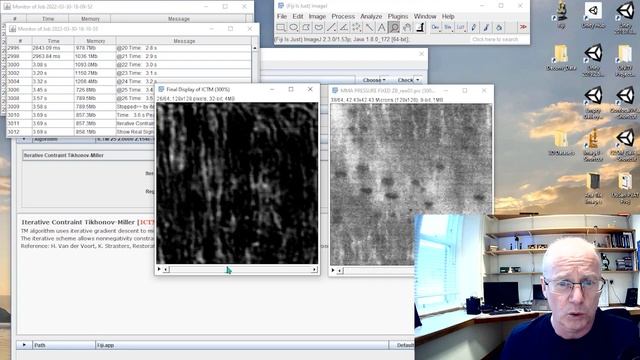Play the Final Display of ICTM stack

pos(159,269)
